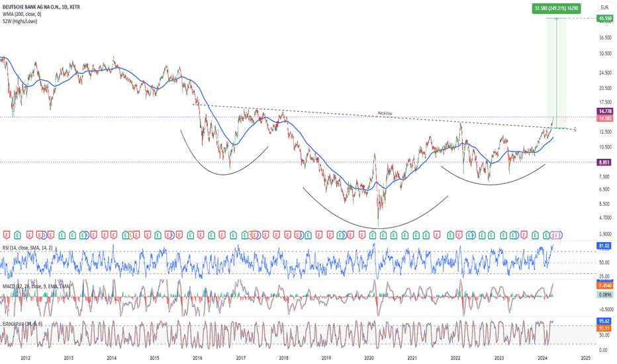Image resolution: width=617 pixels, height=364 pixels.
Task: Open the DEUTSCHE BANK AG symbol title
Action: [x=41, y=7]
